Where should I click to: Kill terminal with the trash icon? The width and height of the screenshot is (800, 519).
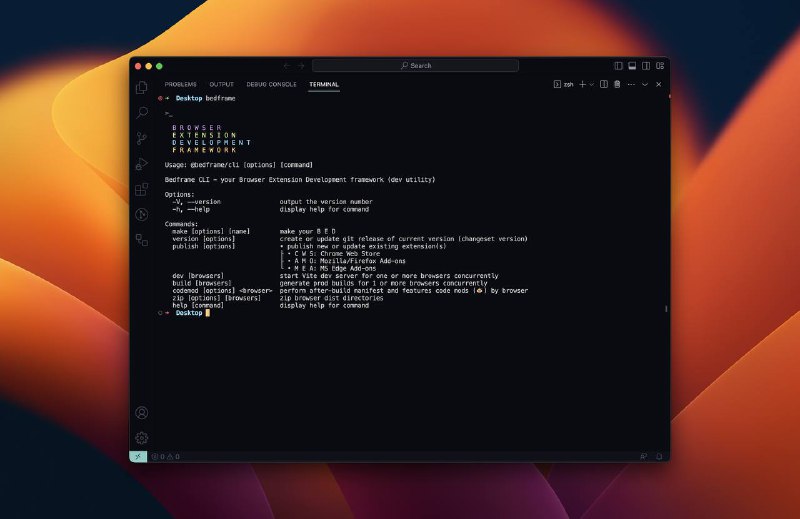point(617,84)
